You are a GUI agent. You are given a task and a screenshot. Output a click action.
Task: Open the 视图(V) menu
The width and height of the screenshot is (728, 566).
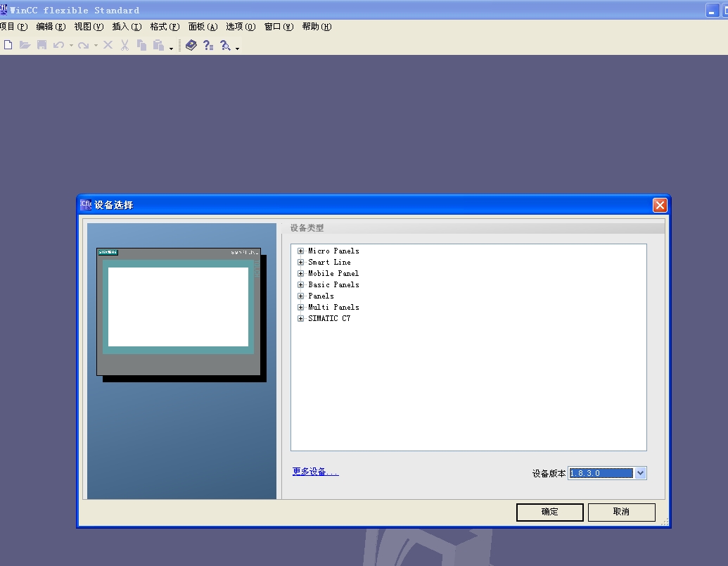click(x=89, y=27)
